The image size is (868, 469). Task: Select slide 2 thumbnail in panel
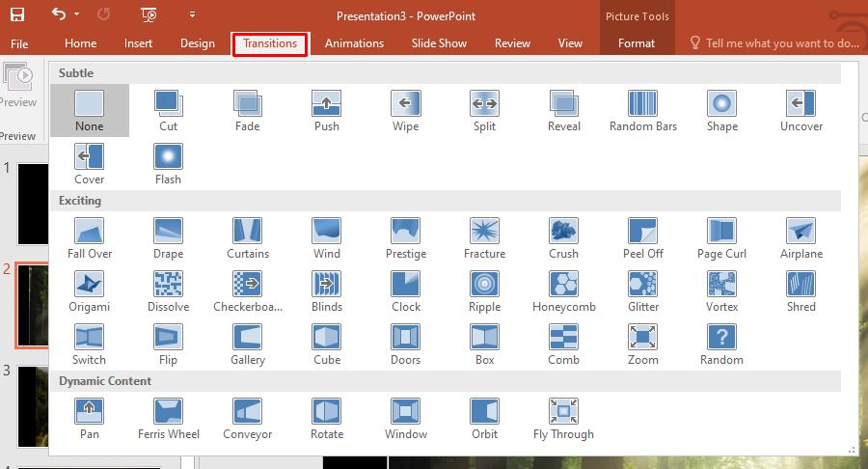pyautogui.click(x=32, y=305)
